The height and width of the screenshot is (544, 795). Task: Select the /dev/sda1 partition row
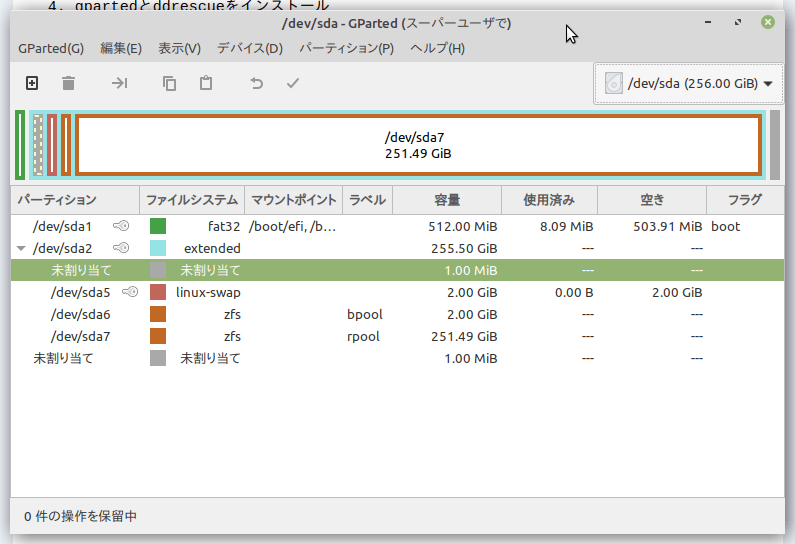pyautogui.click(x=398, y=226)
